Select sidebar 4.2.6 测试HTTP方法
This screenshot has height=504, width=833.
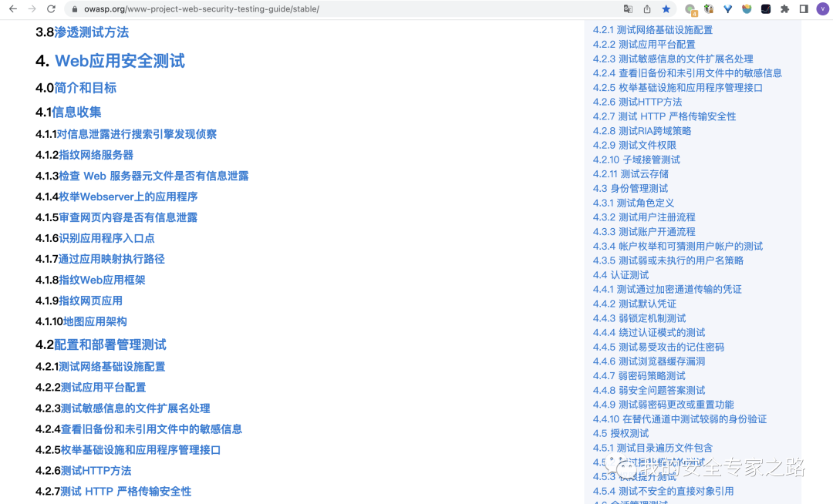click(638, 102)
